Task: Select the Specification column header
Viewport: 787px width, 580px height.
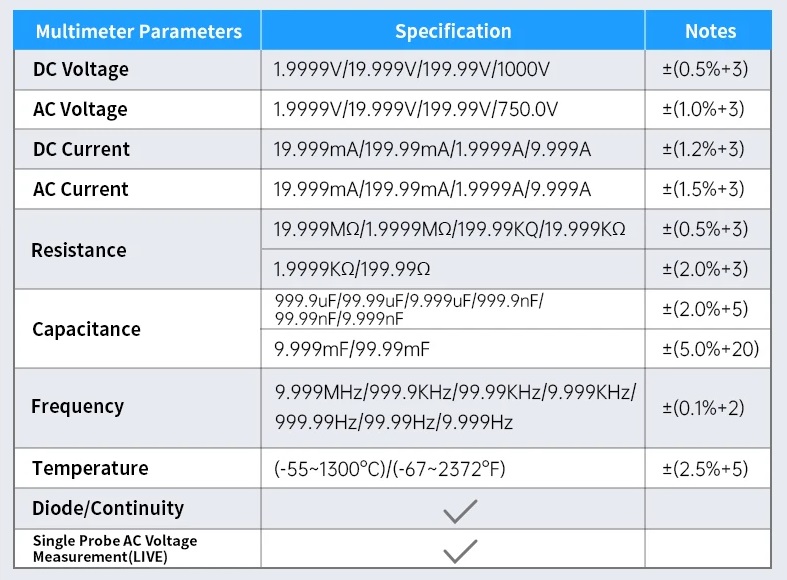Action: [x=453, y=31]
